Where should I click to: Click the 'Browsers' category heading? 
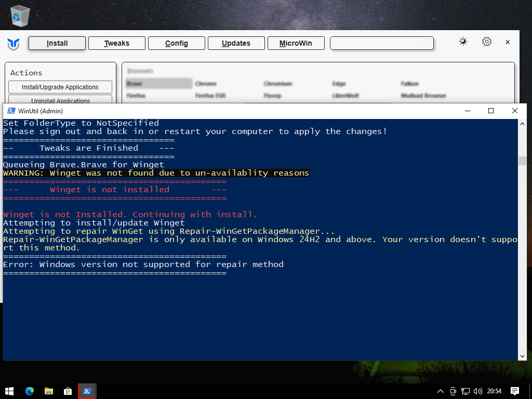pyautogui.click(x=140, y=71)
